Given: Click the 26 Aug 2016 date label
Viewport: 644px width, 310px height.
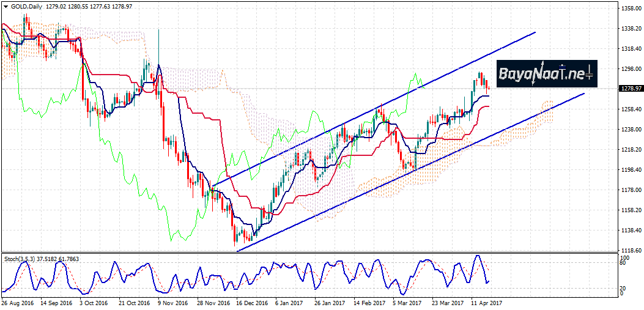Looking at the screenshot, I should click(17, 303).
